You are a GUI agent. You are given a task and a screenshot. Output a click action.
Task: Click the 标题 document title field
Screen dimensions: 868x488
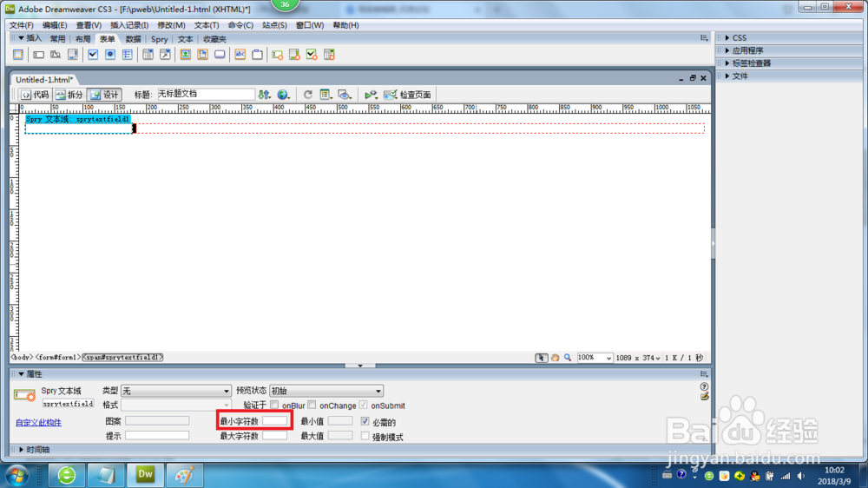(x=206, y=94)
